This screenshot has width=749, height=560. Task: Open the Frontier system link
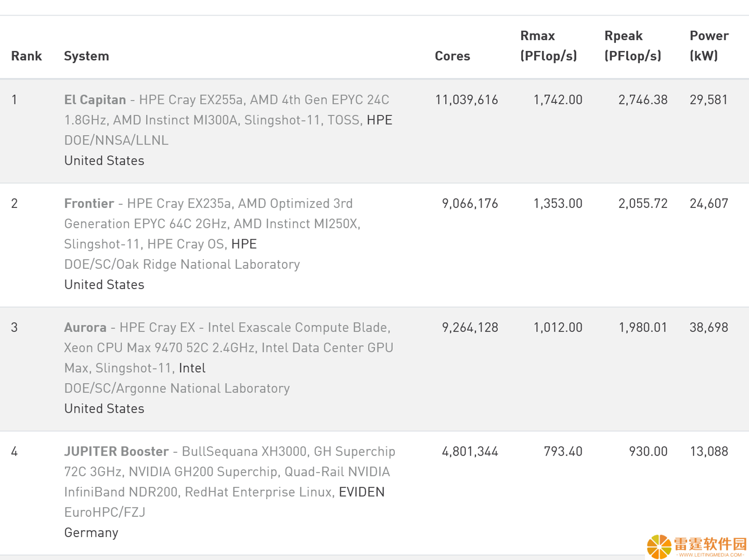click(89, 203)
